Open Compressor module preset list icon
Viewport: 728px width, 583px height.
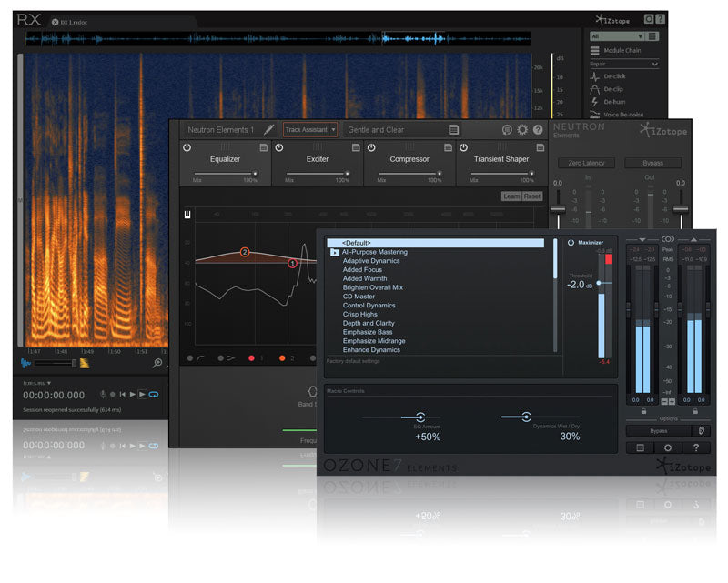448,147
